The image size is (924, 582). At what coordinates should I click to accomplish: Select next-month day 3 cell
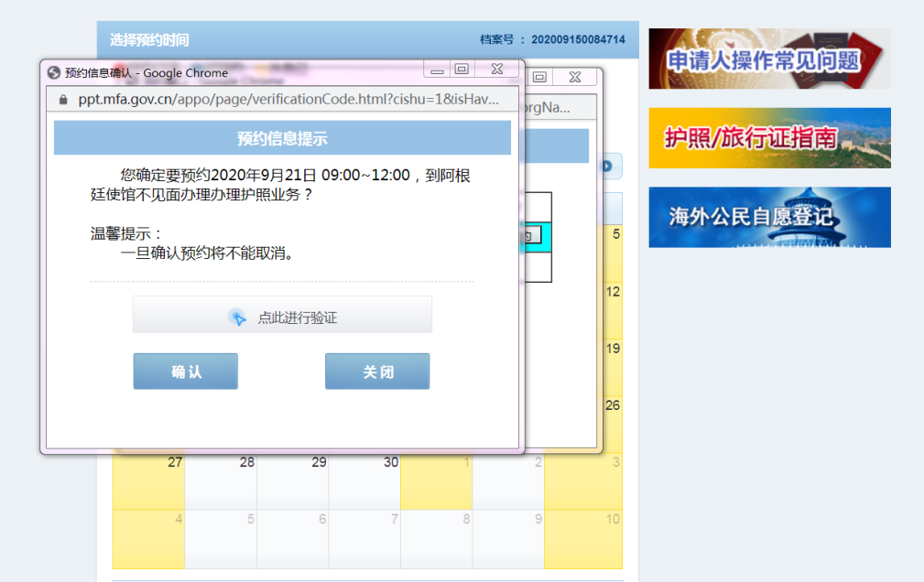(582, 481)
